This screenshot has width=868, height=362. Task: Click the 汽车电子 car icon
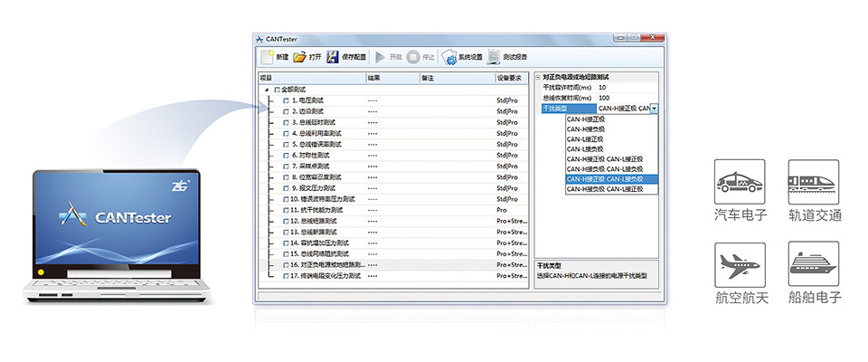point(740,183)
